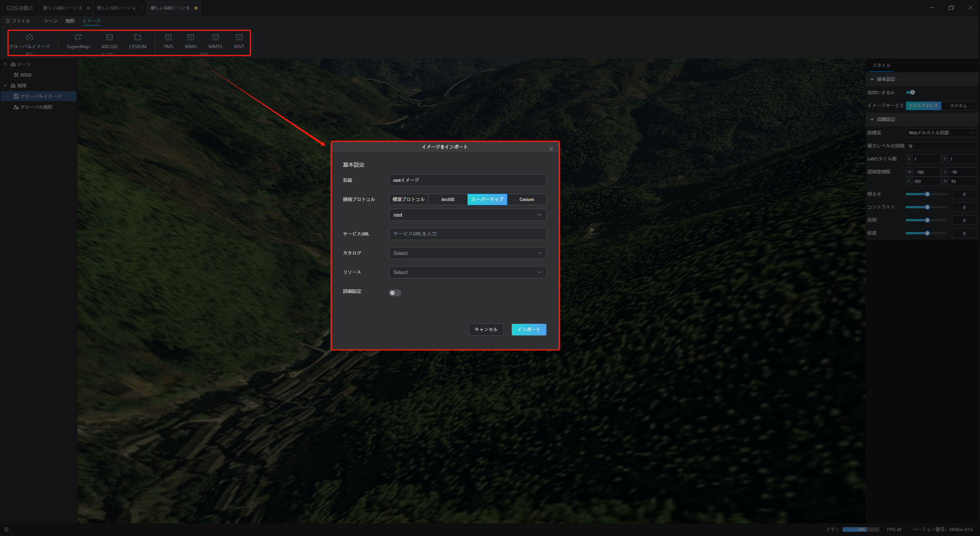
Task: Click the WMS service icon
Action: [x=191, y=41]
